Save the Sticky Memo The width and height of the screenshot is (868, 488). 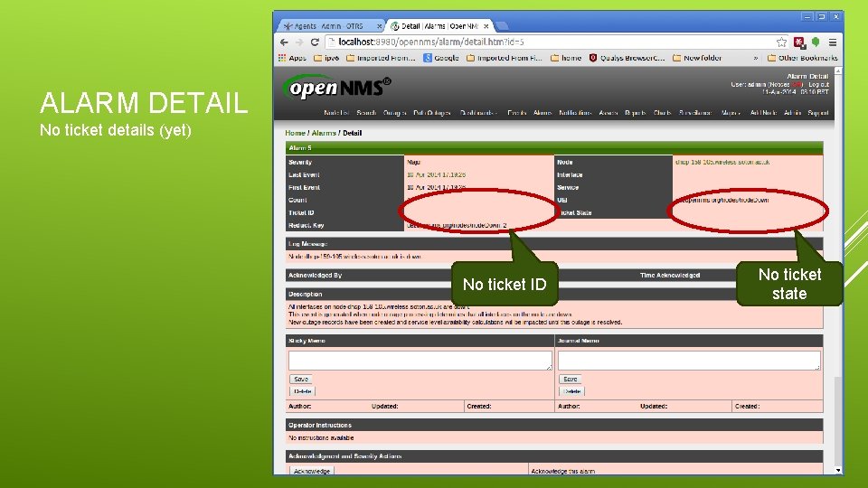[301, 379]
